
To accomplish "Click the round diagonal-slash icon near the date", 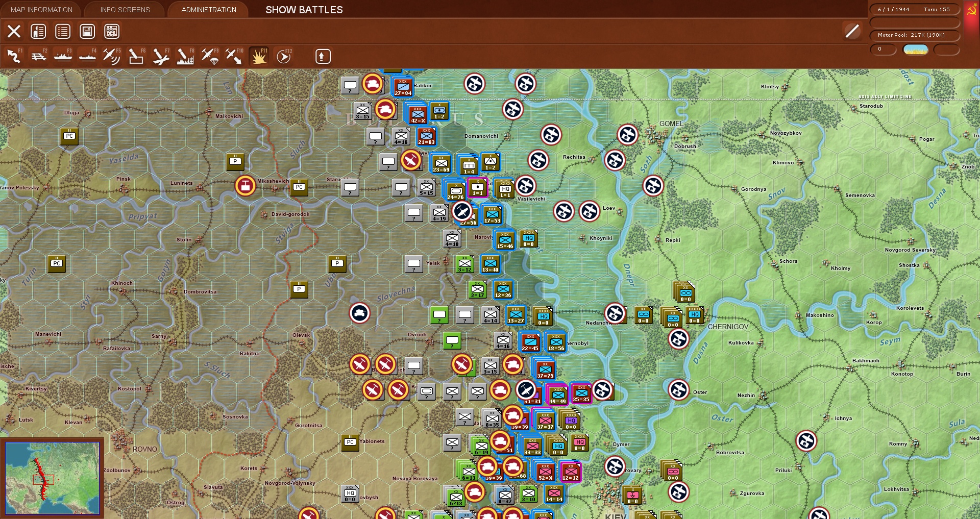I will pyautogui.click(x=852, y=31).
